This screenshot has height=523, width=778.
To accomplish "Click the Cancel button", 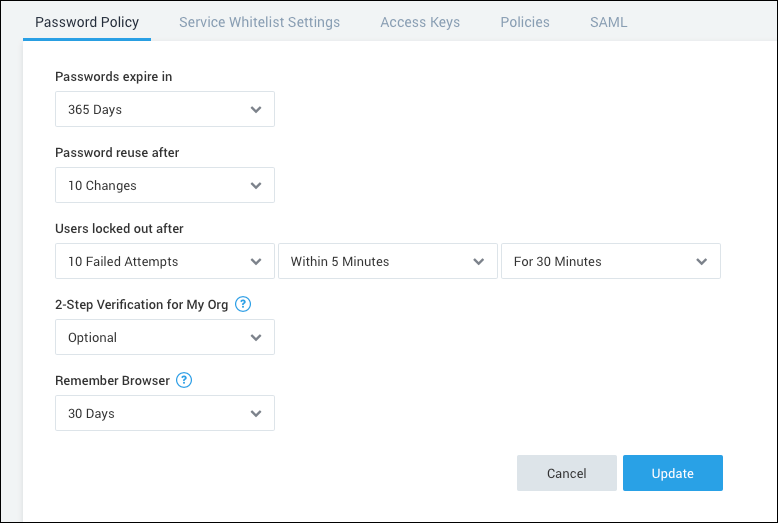I will click(566, 473).
